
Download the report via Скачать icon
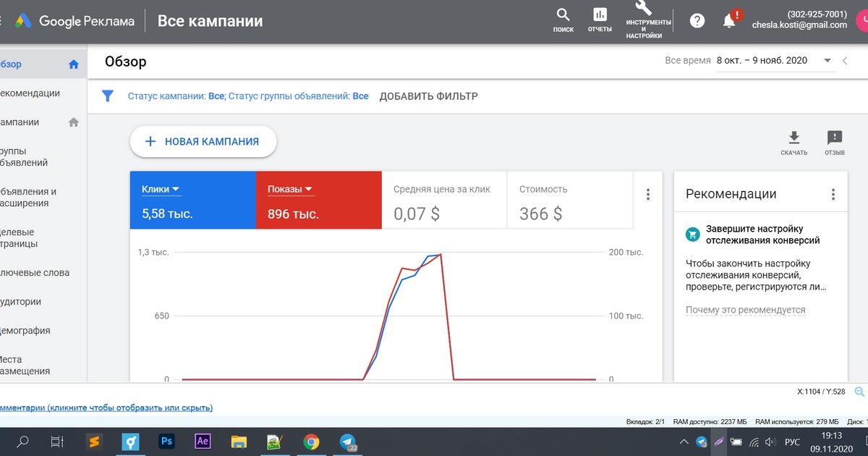click(793, 143)
